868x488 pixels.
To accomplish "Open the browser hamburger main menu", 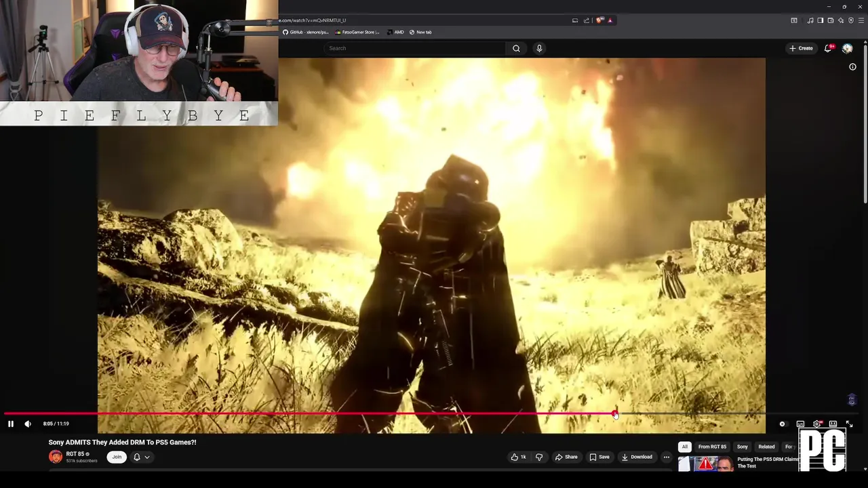I will pyautogui.click(x=861, y=20).
